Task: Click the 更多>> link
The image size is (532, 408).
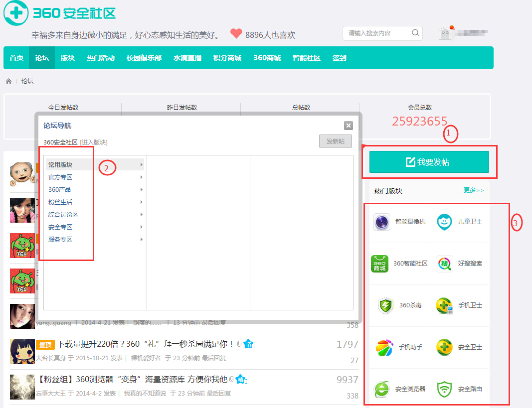Action: click(473, 190)
